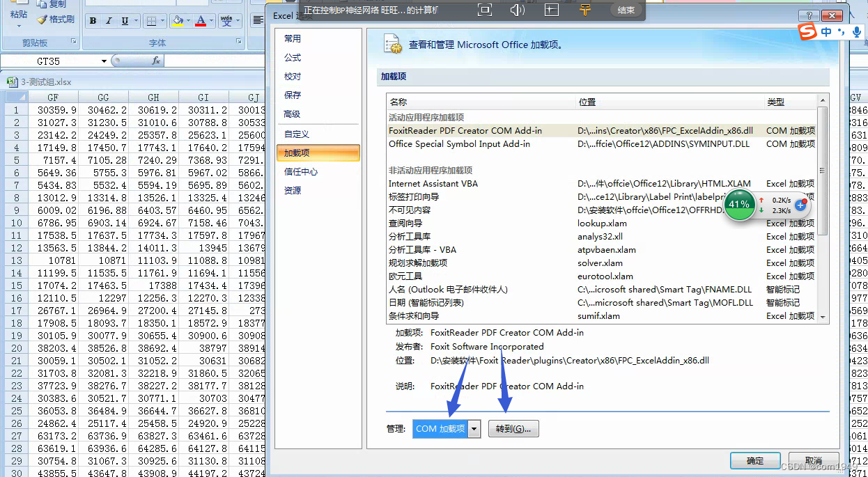
Task: Toggle italic formatting in the ribbon
Action: click(x=109, y=21)
